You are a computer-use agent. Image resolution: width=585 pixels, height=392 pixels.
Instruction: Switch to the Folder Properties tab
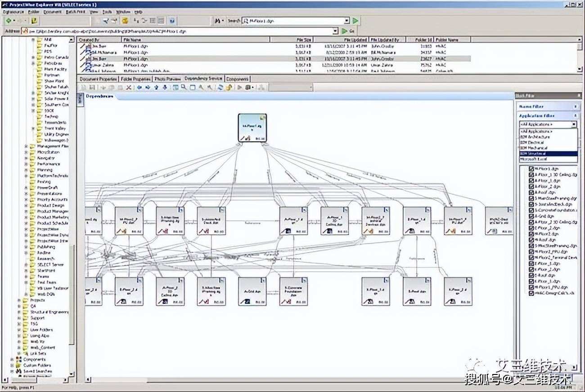[135, 79]
